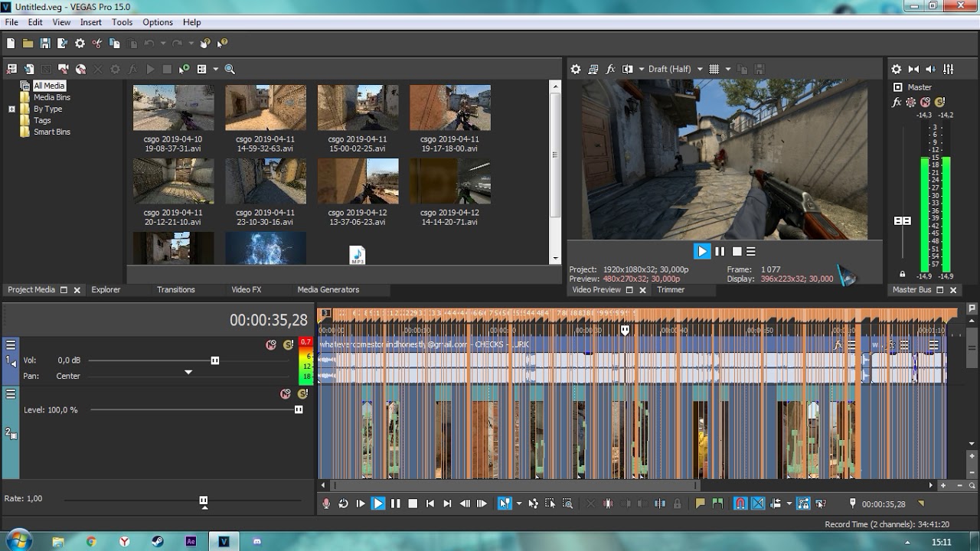
Task: Open the Edit menu
Action: tap(35, 22)
